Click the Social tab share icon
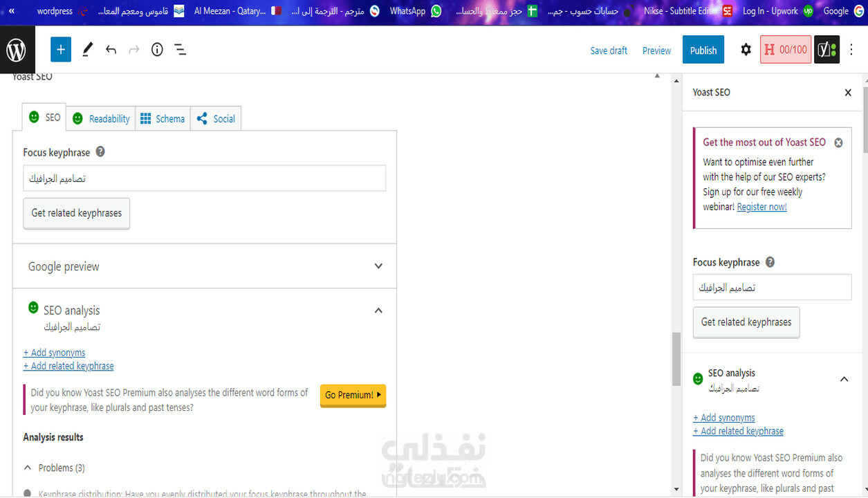 click(x=202, y=119)
